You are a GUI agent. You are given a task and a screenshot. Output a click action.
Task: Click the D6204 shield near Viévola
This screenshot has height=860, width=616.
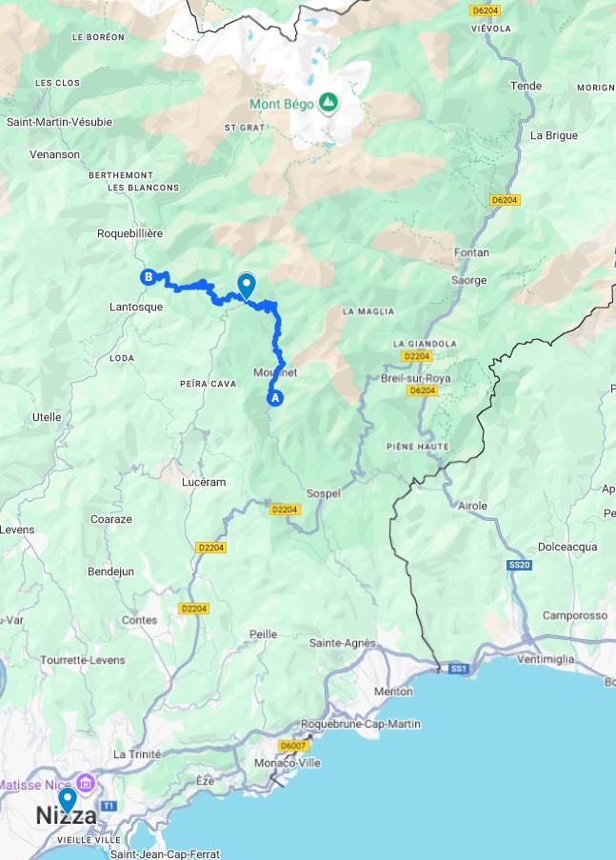pos(486,10)
